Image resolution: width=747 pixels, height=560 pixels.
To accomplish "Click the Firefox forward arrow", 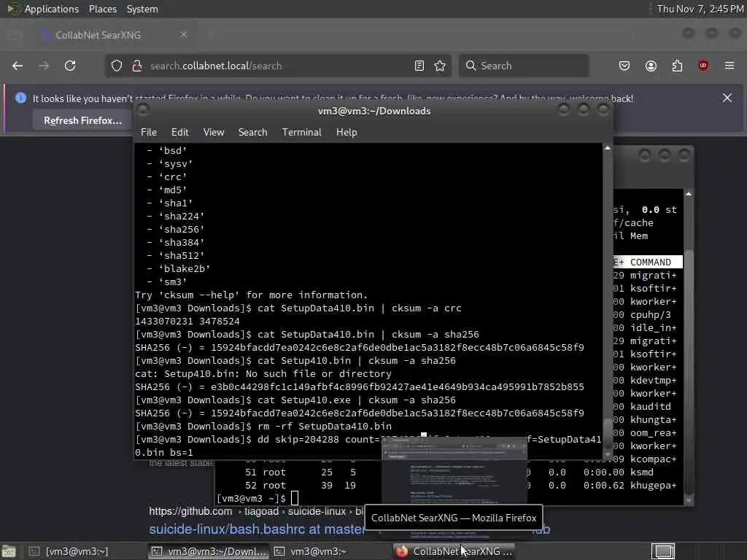I will [44, 66].
